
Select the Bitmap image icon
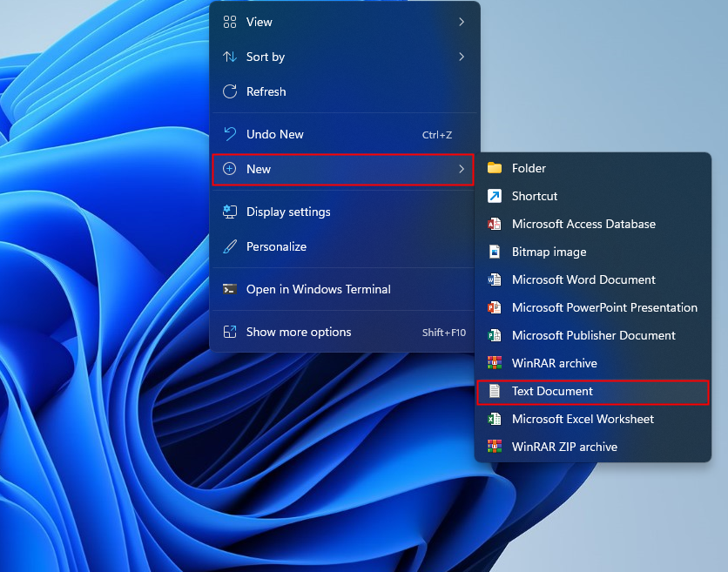click(496, 252)
